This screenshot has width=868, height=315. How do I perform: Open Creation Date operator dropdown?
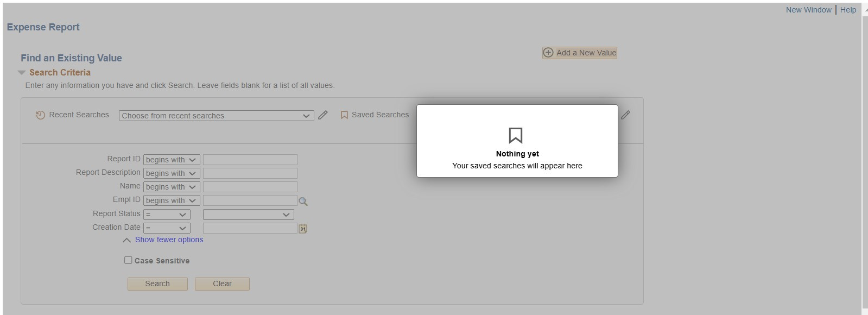click(x=167, y=228)
